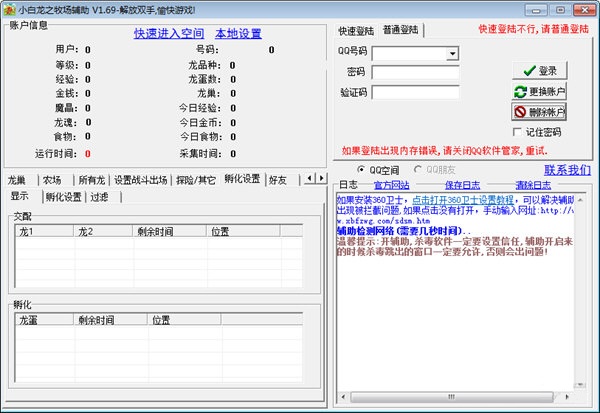Click the log vertical scrollbar up arrow

coord(580,199)
